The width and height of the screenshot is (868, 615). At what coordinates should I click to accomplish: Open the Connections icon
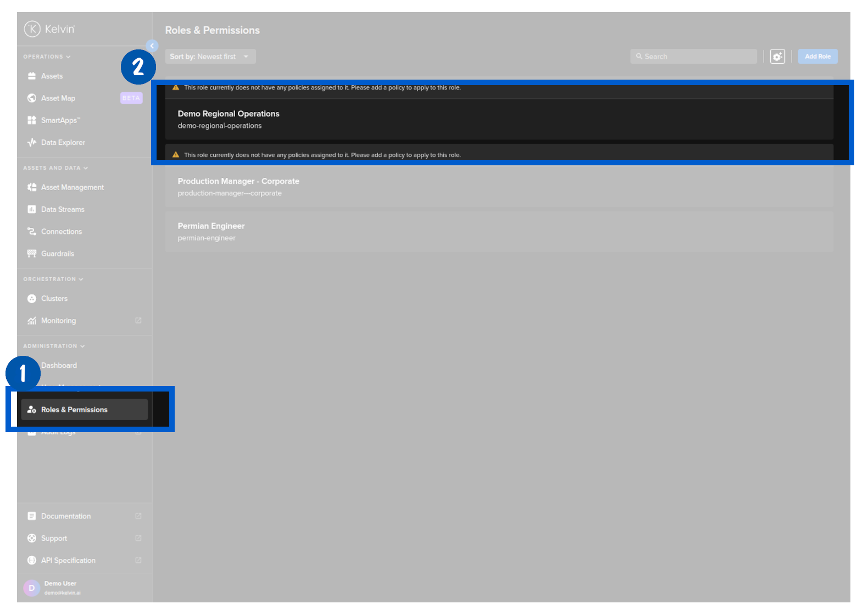pyautogui.click(x=32, y=232)
